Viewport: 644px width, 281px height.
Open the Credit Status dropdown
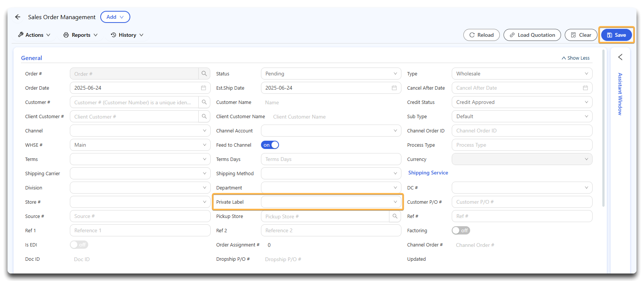522,102
